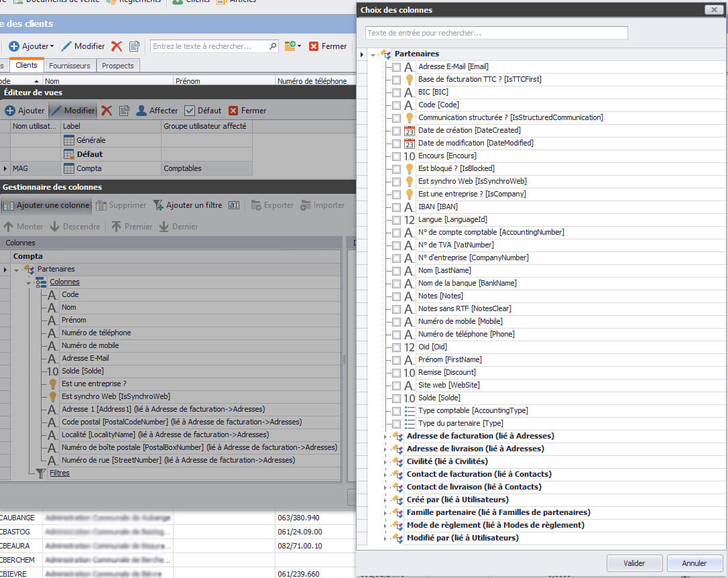Enable the IBAN [IBAN] column checkbox
The image size is (728, 578).
(397, 207)
